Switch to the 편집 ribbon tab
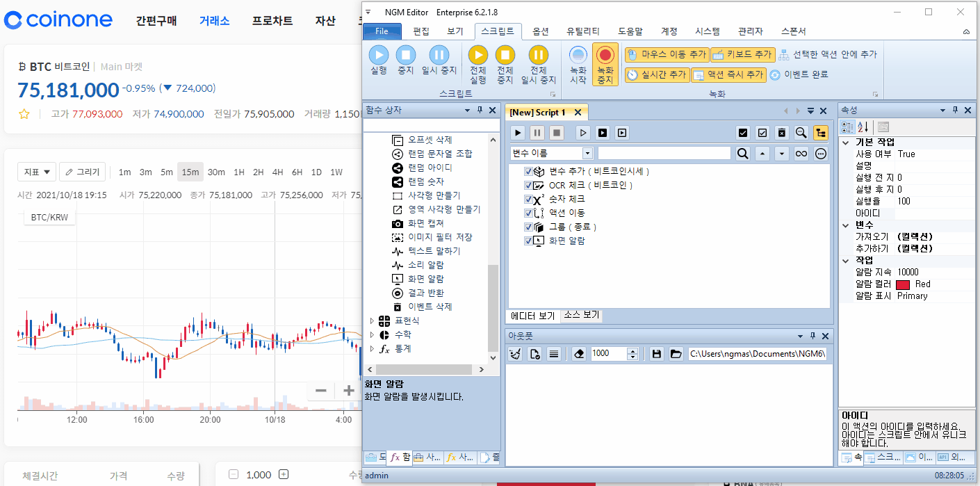Image resolution: width=980 pixels, height=486 pixels. [x=421, y=31]
